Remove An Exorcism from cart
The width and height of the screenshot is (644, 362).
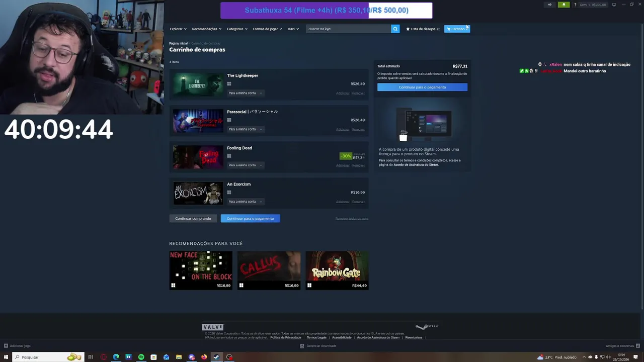click(358, 202)
